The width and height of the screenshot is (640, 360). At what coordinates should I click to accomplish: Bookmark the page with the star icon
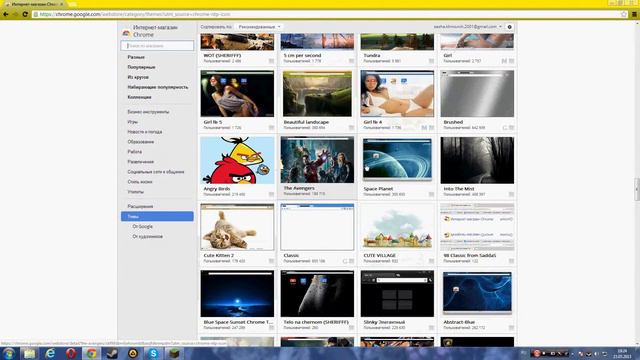(624, 14)
